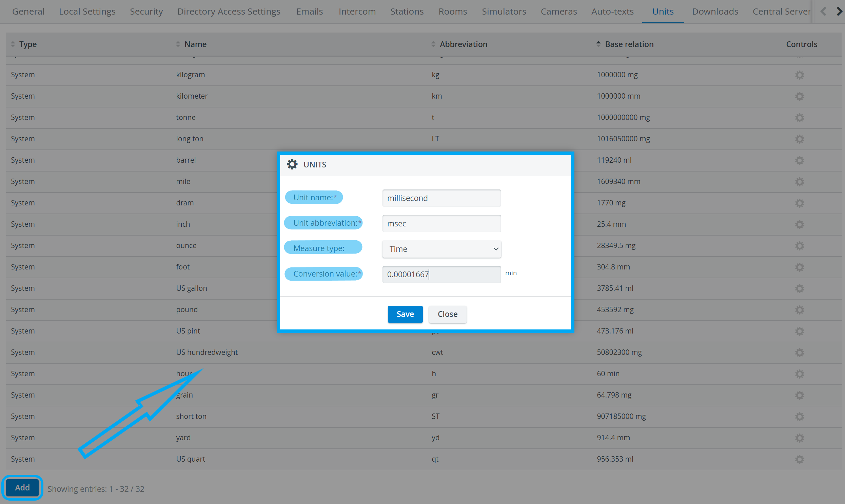The width and height of the screenshot is (845, 504).
Task: Open the gear controls for US quart row
Action: tap(800, 459)
